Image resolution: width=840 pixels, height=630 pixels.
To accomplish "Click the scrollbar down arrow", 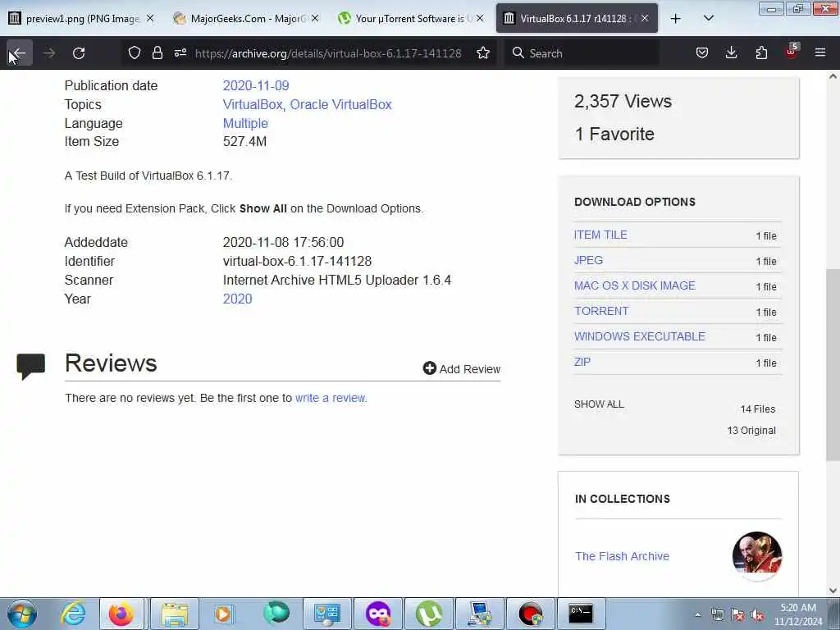I will click(833, 591).
